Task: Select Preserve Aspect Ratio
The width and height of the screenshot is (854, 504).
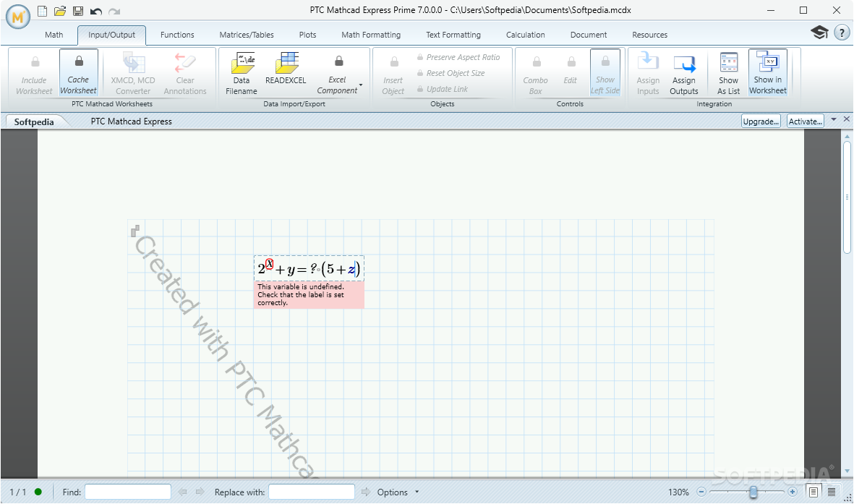Action: coord(458,57)
